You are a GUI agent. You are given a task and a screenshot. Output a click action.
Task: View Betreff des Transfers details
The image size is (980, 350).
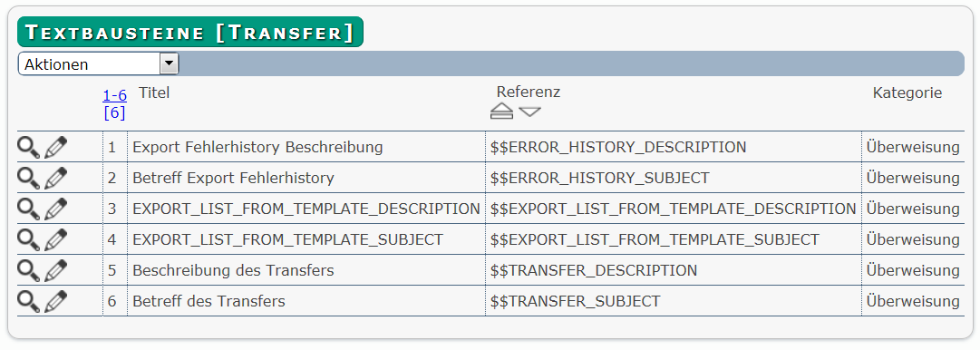[28, 301]
